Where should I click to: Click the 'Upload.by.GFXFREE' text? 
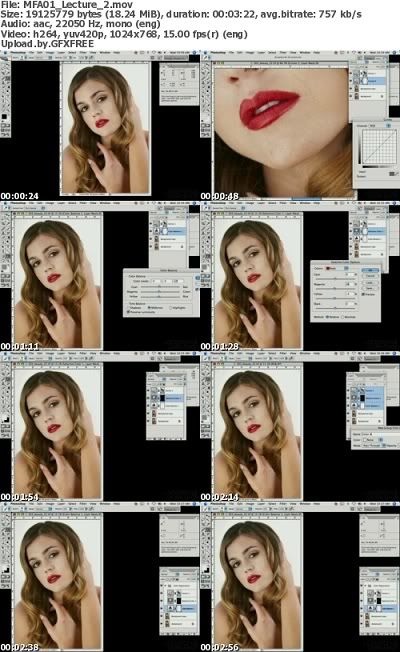(47, 44)
